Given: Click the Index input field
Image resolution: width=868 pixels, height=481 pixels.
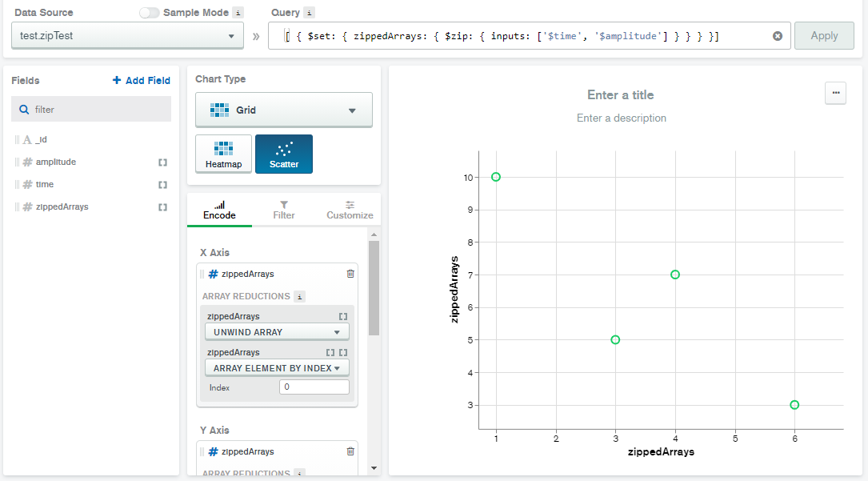Looking at the screenshot, I should point(314,387).
